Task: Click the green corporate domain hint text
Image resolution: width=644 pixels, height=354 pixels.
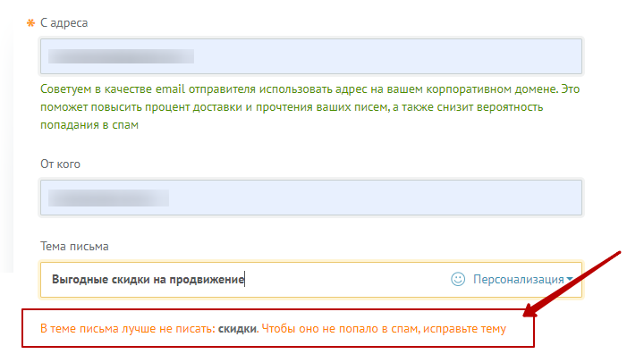Action: [310, 106]
